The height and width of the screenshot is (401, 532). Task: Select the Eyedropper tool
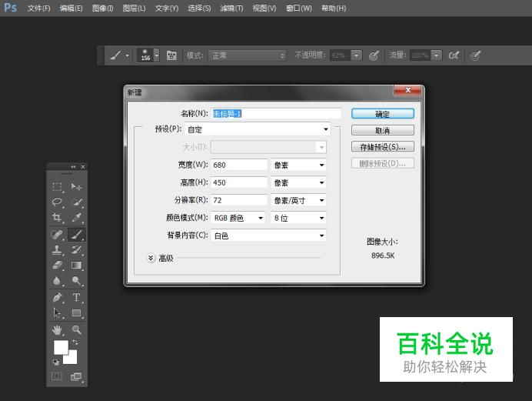coord(77,219)
